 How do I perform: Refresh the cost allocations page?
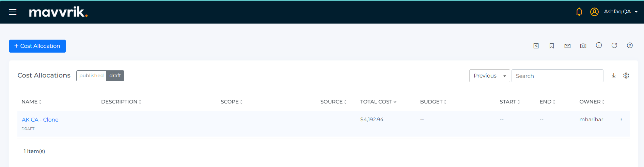pos(614,45)
